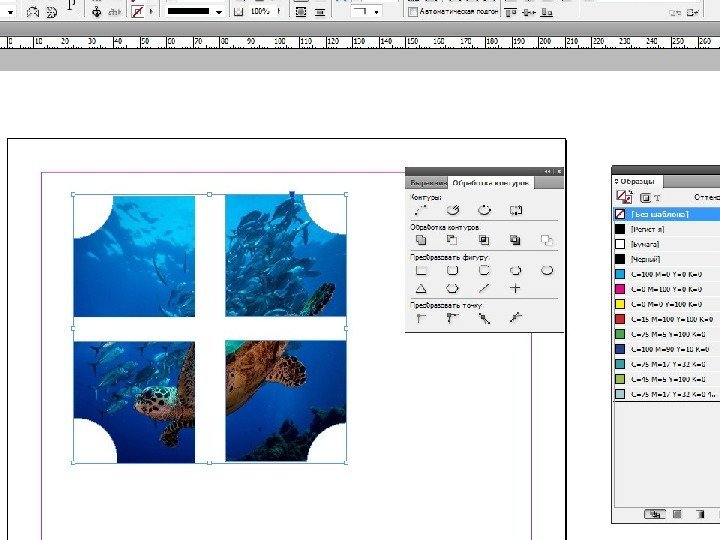Click the Symmetrical convert point icon

[x=516, y=318]
